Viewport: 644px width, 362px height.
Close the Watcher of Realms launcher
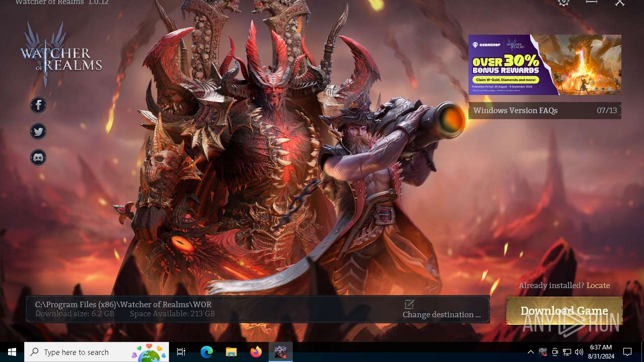620,3
